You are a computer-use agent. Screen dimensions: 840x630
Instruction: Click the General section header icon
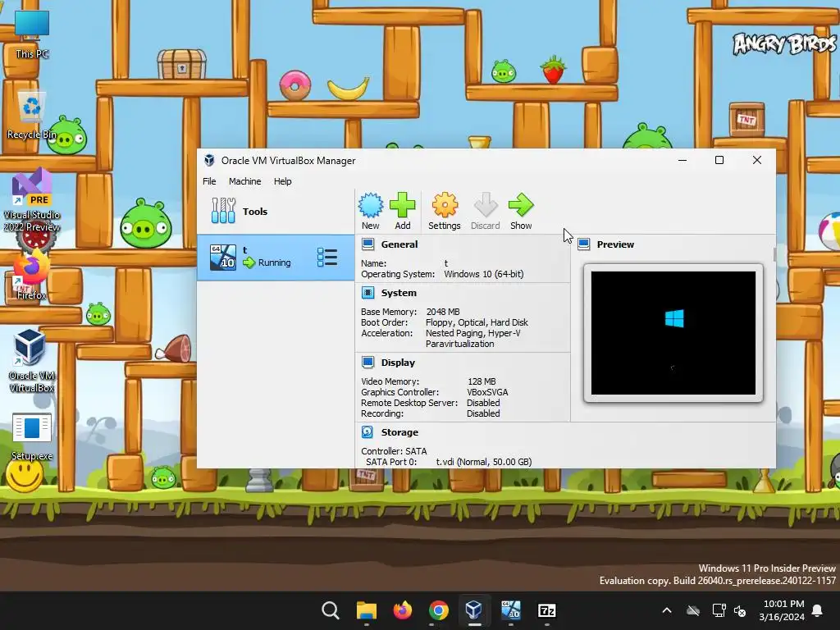pos(368,244)
